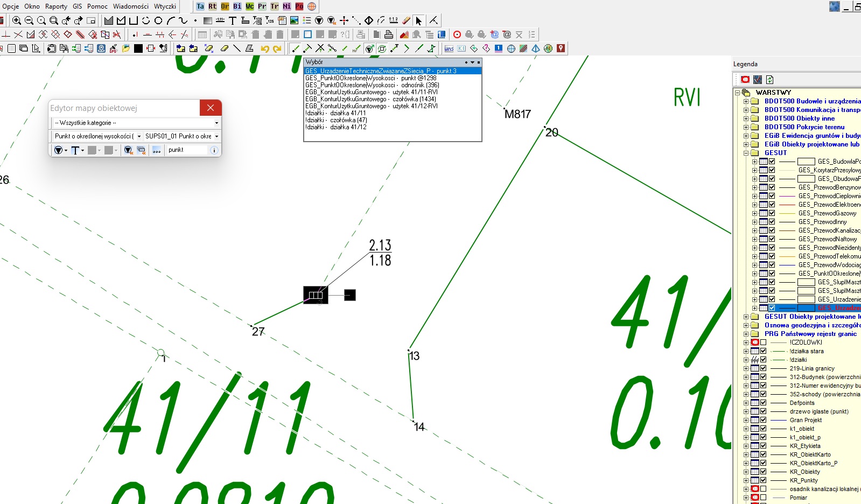Open the Okno menu
861x504 pixels.
[x=32, y=6]
